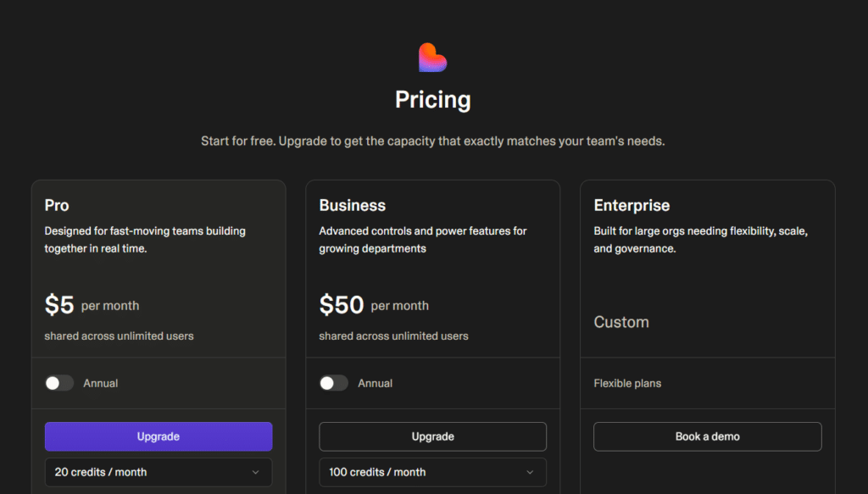Viewport: 868px width, 494px height.
Task: Select the Business plan title
Action: pos(352,205)
